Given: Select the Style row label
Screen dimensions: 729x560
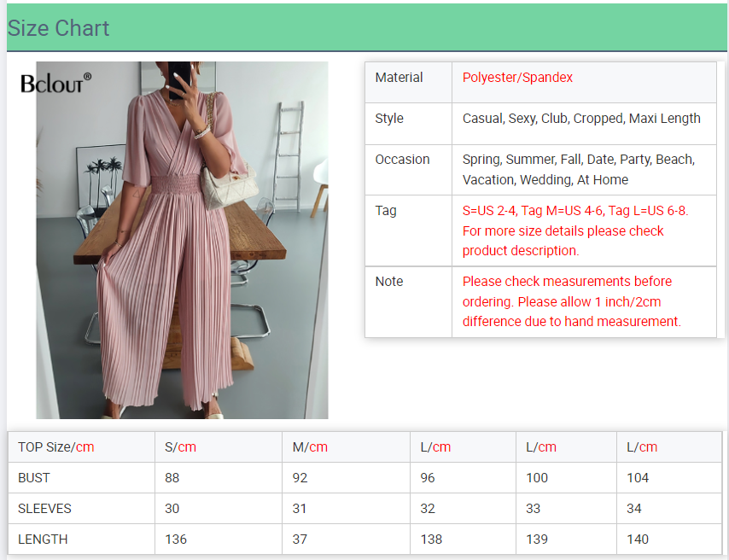Looking at the screenshot, I should click(x=389, y=119).
